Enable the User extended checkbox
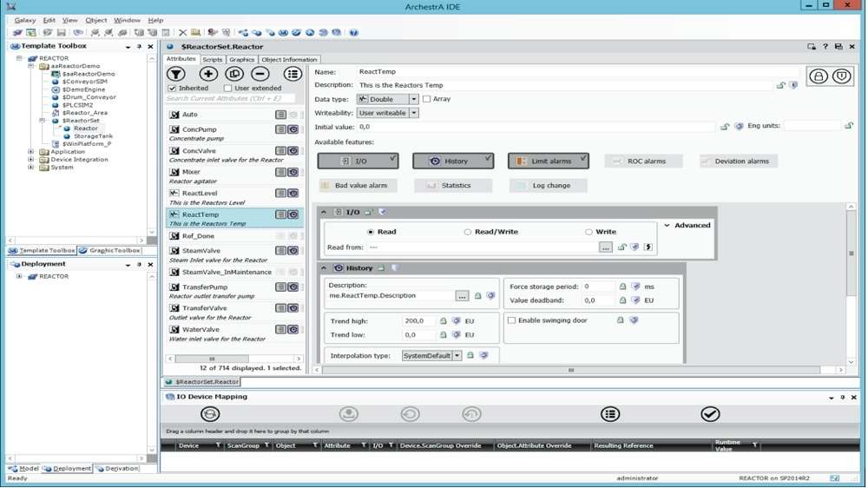Viewport: 868px width, 488px height. [x=227, y=88]
